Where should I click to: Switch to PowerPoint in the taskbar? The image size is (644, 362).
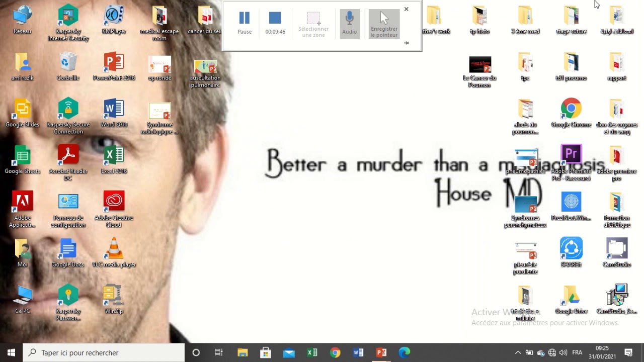tap(381, 352)
